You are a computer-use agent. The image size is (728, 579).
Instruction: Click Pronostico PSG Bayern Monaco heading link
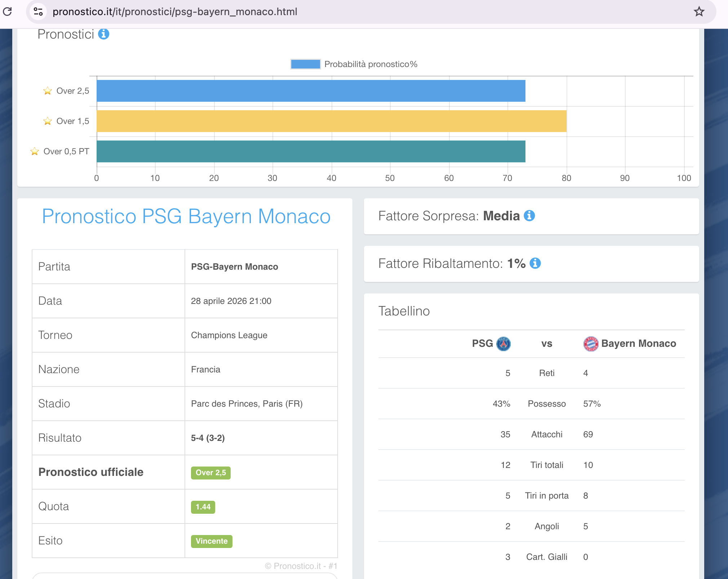186,216
